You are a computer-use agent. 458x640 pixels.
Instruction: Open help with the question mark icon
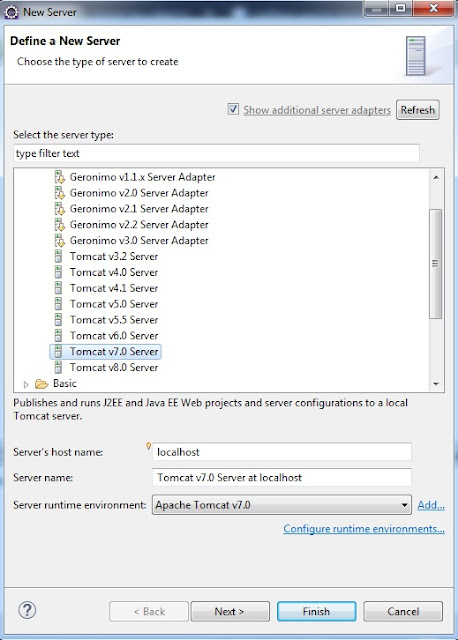pyautogui.click(x=27, y=610)
